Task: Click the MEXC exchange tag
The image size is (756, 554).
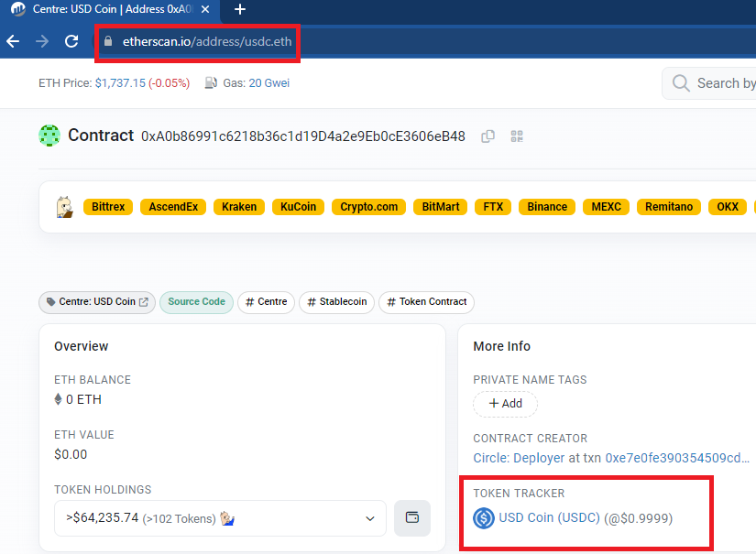Action: pyautogui.click(x=606, y=207)
